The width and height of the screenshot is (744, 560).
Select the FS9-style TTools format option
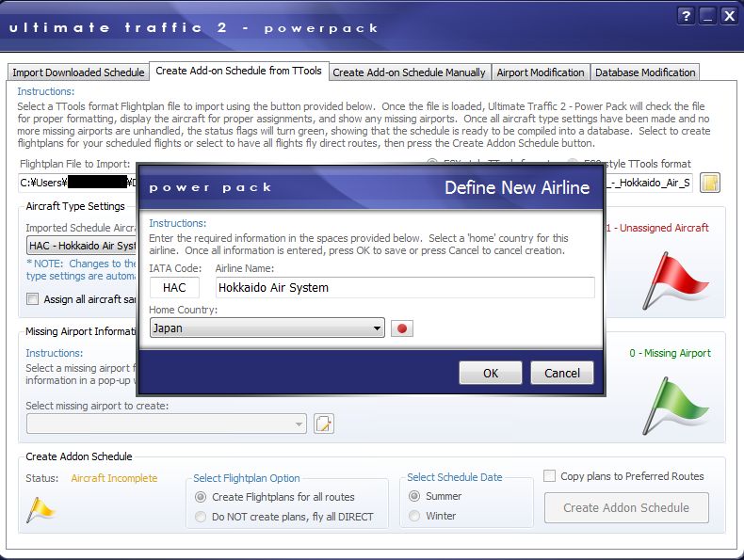point(631,164)
